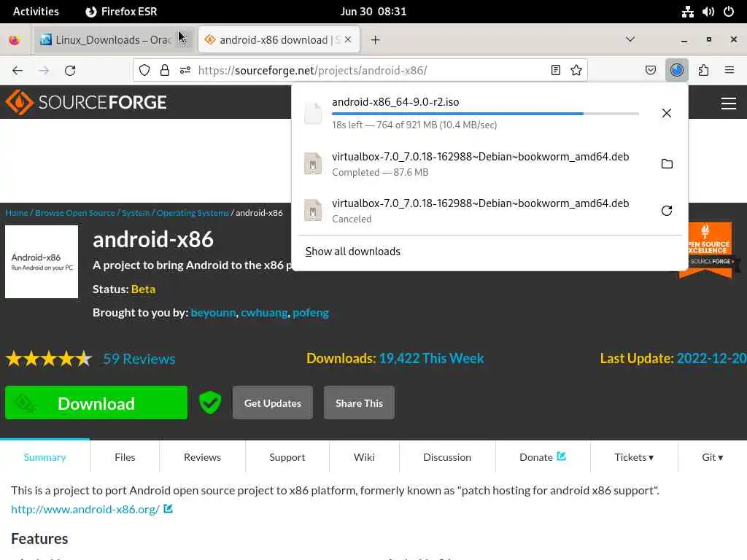Open the Support tab
The image size is (747, 560).
coord(287,457)
